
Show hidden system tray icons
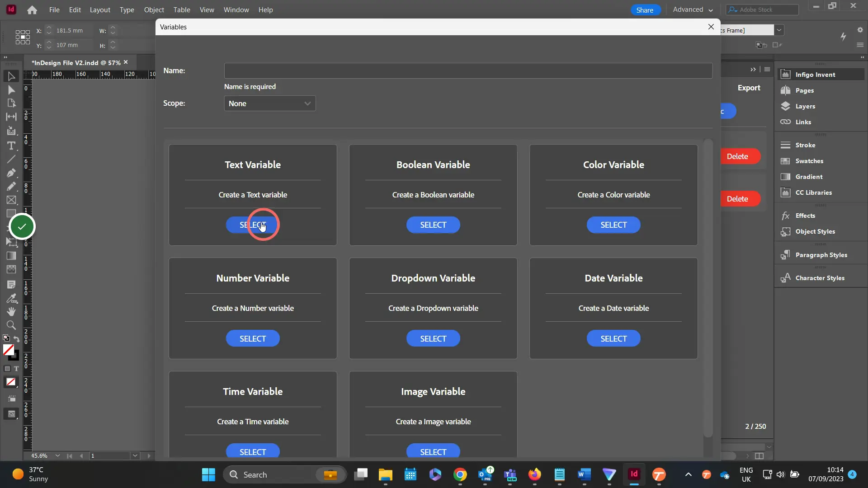pos(688,474)
